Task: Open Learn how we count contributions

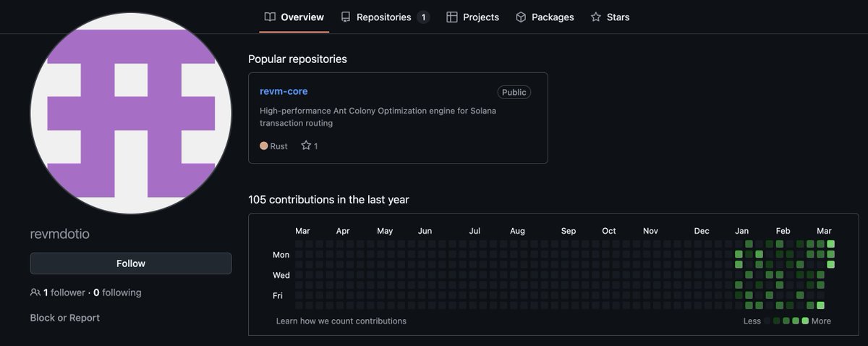Action: click(341, 321)
